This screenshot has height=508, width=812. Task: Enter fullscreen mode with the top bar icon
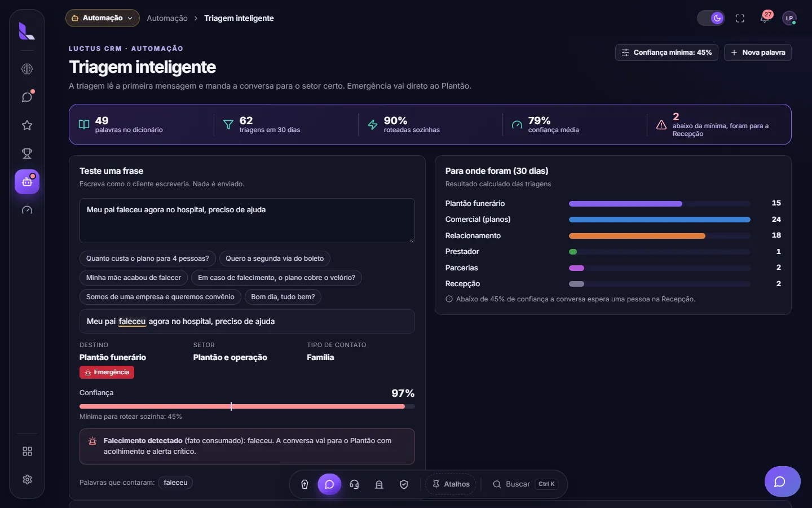tap(740, 19)
